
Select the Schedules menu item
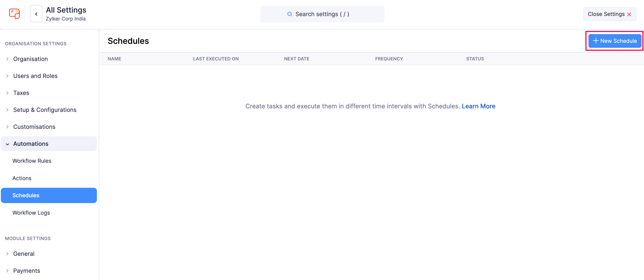[49, 195]
